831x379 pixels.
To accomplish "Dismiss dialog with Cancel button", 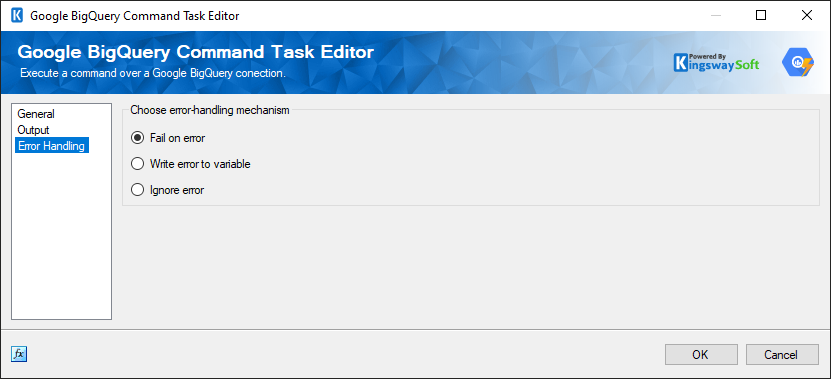I will [x=782, y=355].
